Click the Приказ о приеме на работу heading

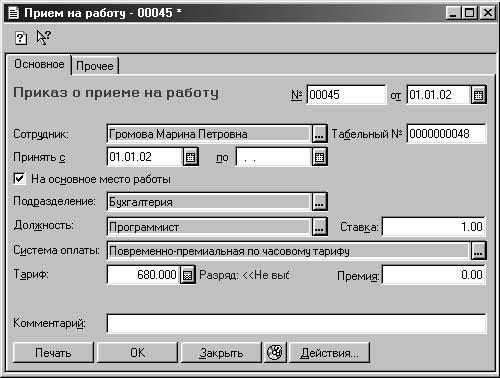click(116, 93)
